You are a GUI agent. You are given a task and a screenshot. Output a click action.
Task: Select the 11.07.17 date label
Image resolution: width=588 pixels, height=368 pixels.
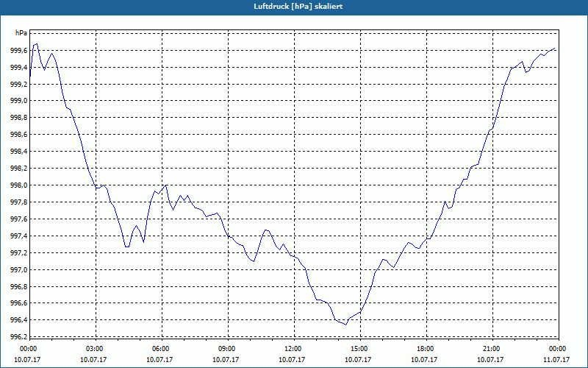[556, 360]
